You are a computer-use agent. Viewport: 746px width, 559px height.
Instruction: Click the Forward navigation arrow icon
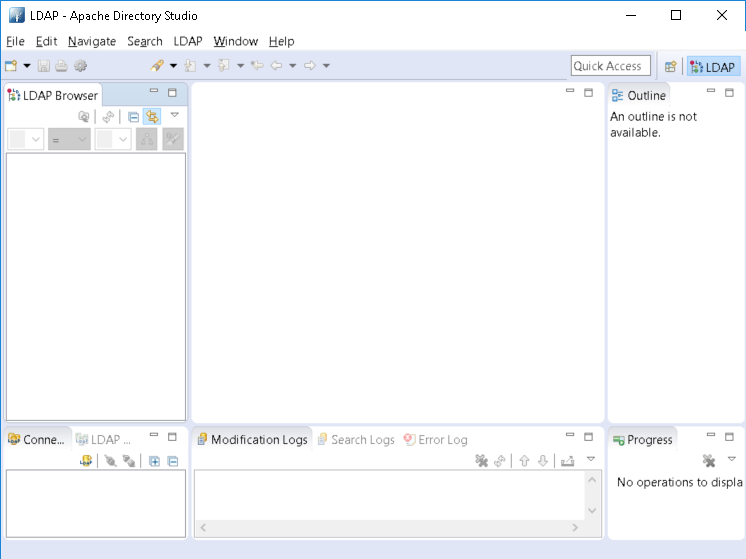click(310, 66)
